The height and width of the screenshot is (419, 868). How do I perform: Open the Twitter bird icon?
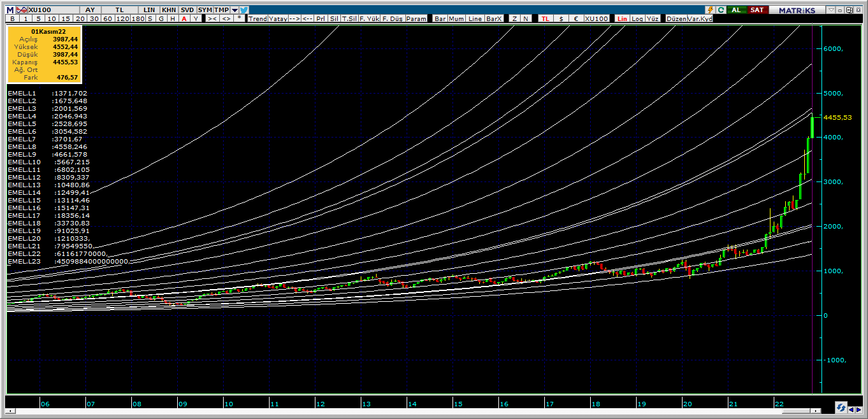[244, 10]
